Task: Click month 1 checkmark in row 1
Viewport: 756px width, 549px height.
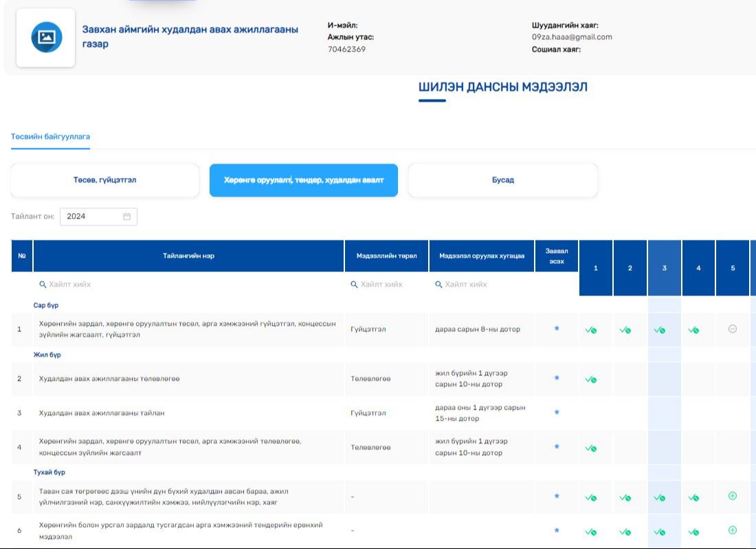Action: (x=590, y=330)
